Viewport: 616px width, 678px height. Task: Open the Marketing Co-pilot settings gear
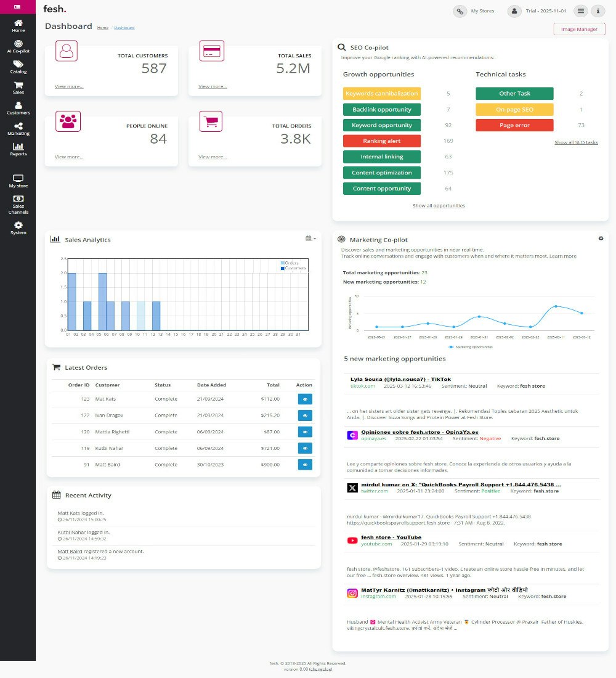coord(601,238)
